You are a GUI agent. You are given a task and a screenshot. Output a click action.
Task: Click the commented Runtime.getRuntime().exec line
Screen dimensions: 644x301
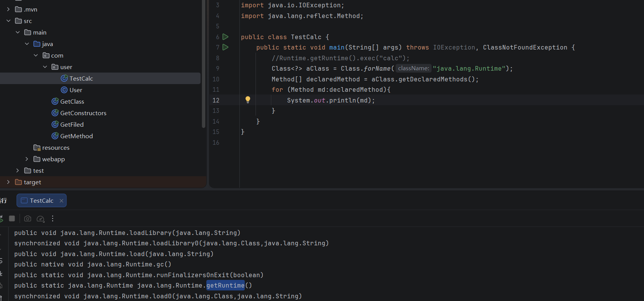pyautogui.click(x=340, y=58)
